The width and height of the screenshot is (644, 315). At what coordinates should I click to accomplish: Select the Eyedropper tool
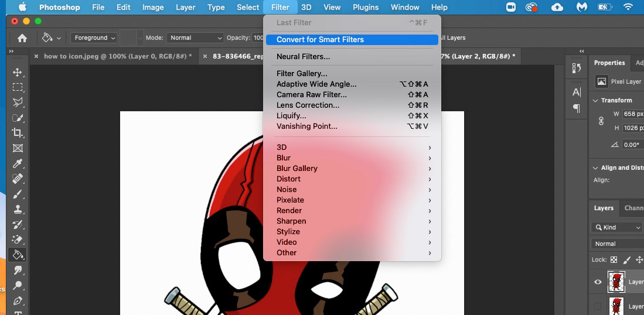coord(17,164)
